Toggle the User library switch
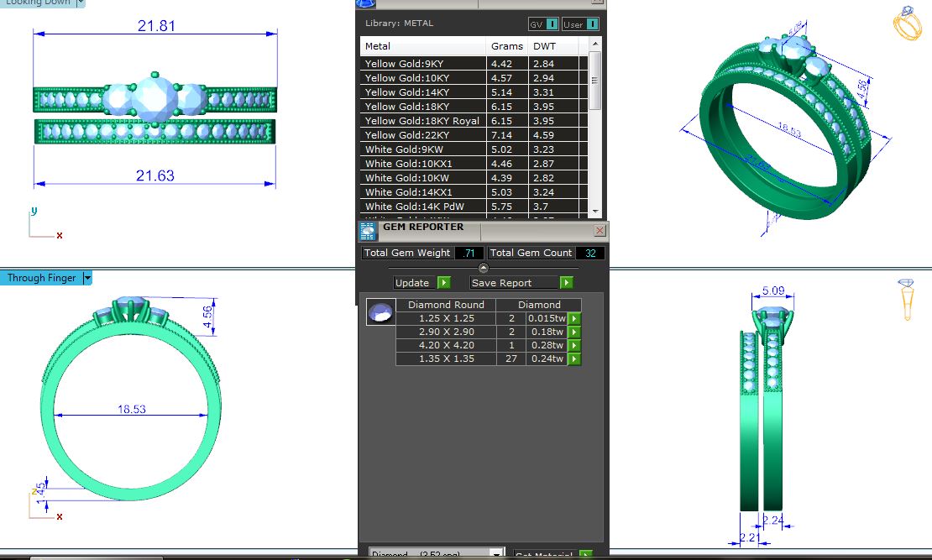 tap(580, 24)
